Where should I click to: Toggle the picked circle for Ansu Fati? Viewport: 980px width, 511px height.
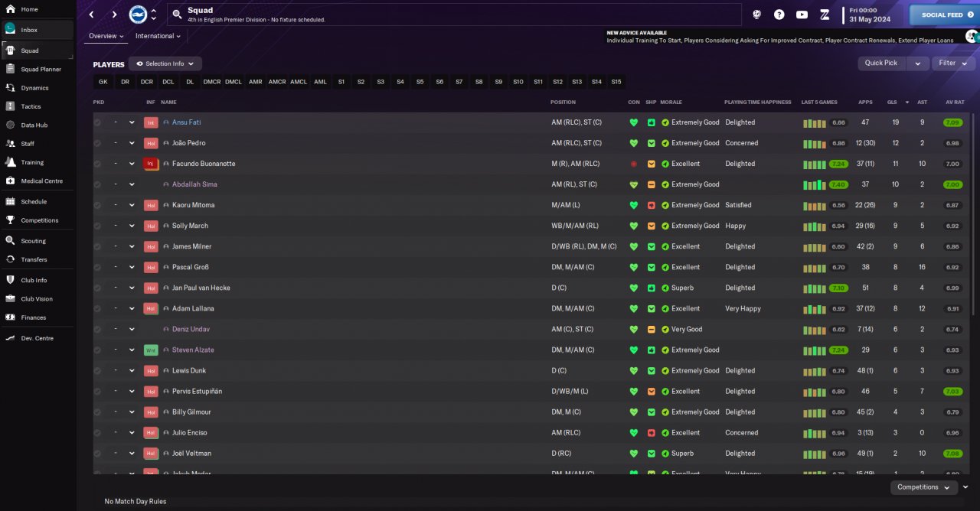pos(97,122)
